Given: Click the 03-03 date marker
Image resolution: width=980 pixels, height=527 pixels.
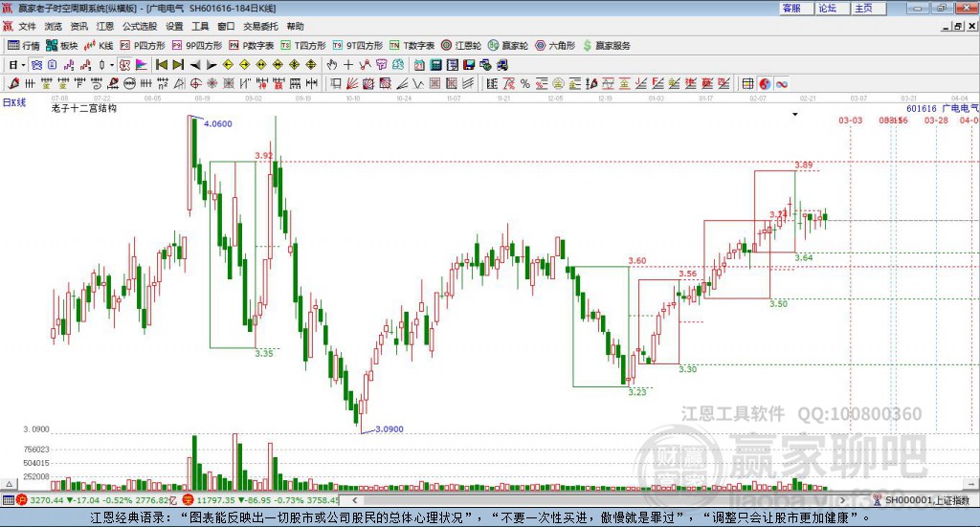Looking at the screenshot, I should pyautogui.click(x=850, y=120).
